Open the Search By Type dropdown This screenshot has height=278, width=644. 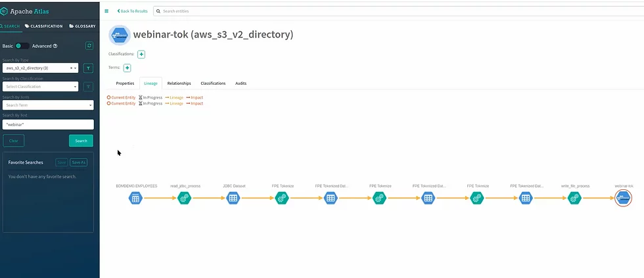coord(40,68)
